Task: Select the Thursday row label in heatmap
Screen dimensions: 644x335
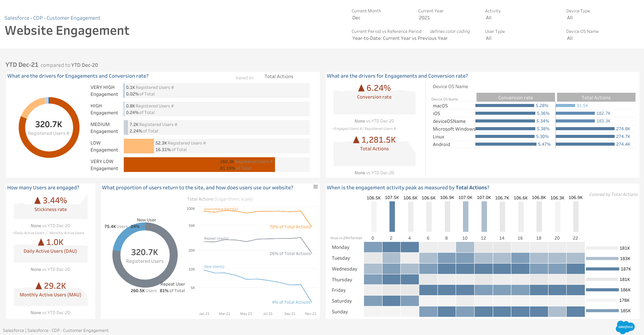Action: [342, 280]
